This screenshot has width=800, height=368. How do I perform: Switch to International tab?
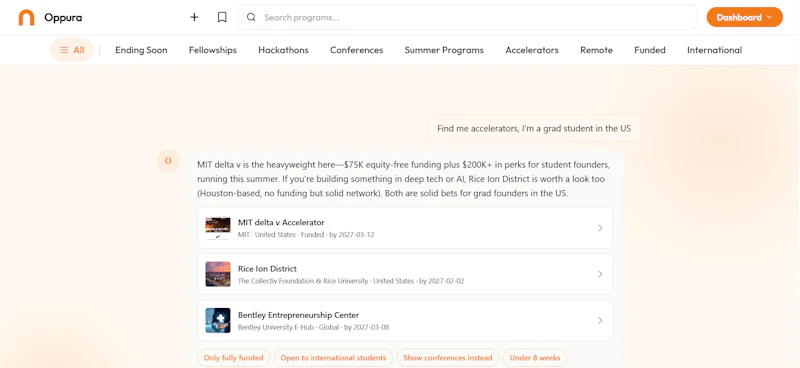pyautogui.click(x=714, y=50)
